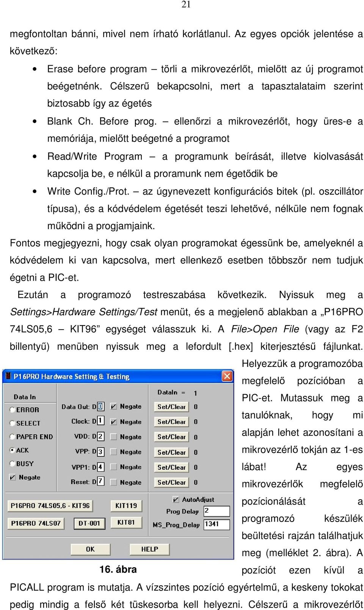Enable Negate checkbox for VPP1
The height and width of the screenshot is (610, 364).
click(x=113, y=467)
